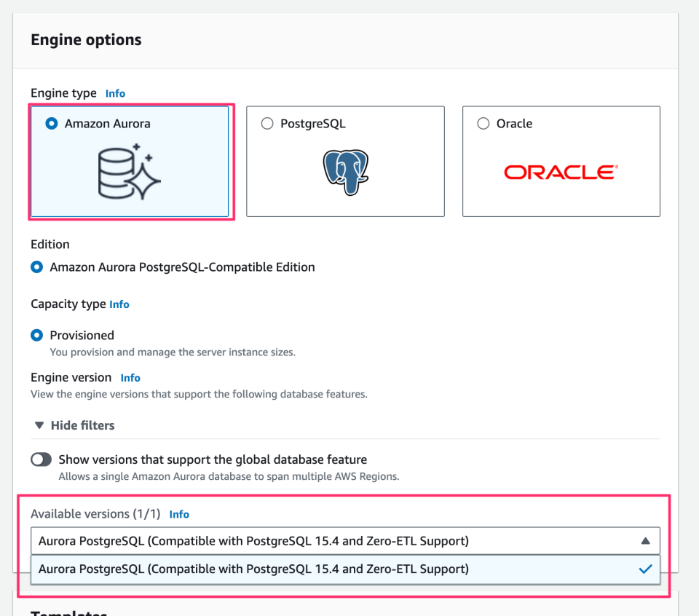This screenshot has width=699, height=616.
Task: Choose the checked Aurora PostgreSQL 15.4 list option
Action: click(345, 569)
